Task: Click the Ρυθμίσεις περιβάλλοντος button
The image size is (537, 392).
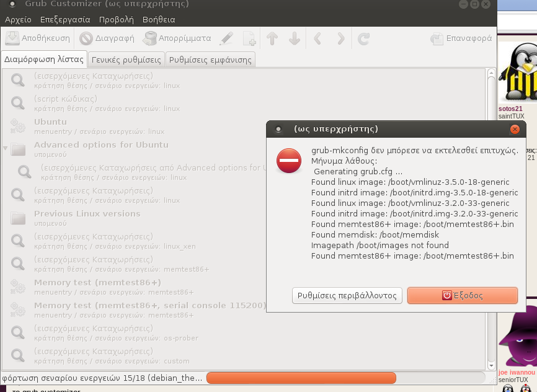Action: click(347, 296)
